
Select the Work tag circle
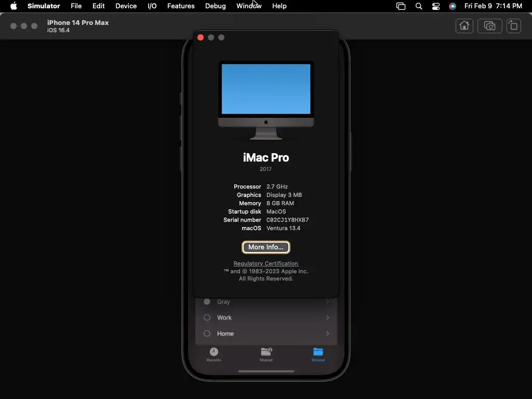coord(207,317)
